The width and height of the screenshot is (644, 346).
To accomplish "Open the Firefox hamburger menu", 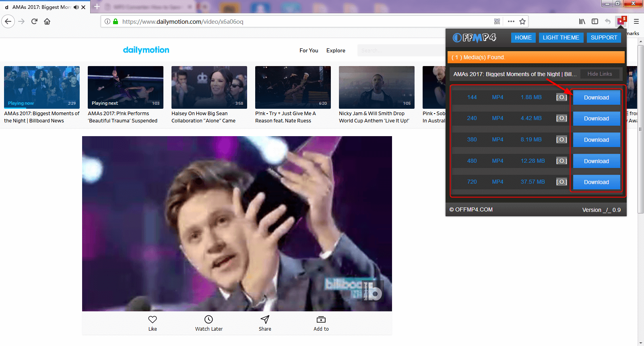I will pos(636,21).
